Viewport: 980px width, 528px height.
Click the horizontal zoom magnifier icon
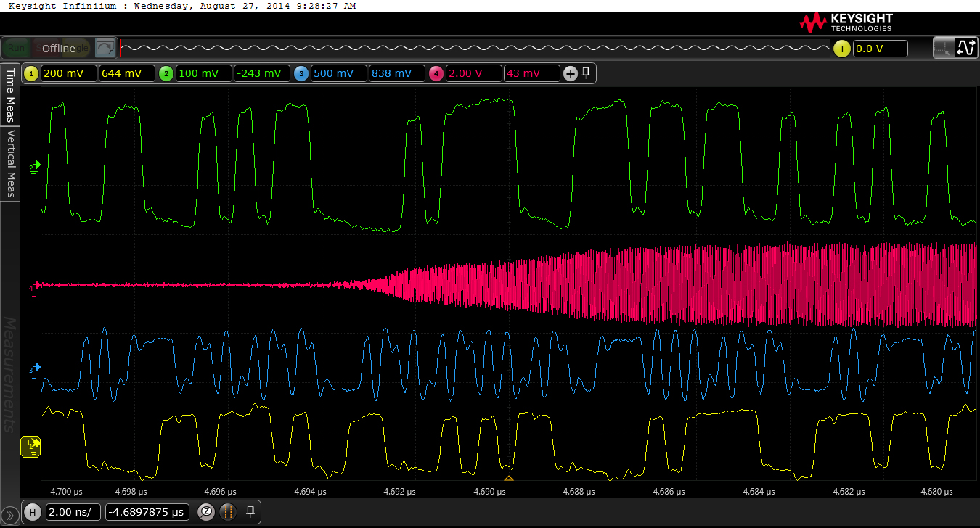(206, 512)
